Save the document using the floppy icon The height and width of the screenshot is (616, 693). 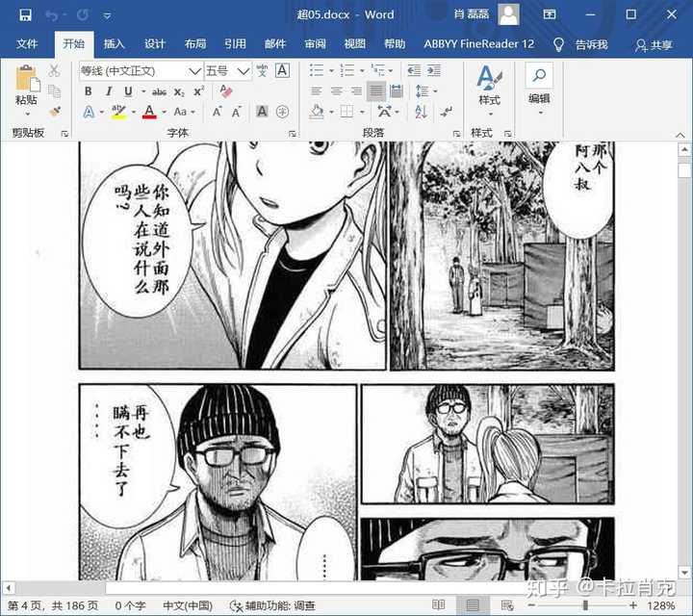25,15
